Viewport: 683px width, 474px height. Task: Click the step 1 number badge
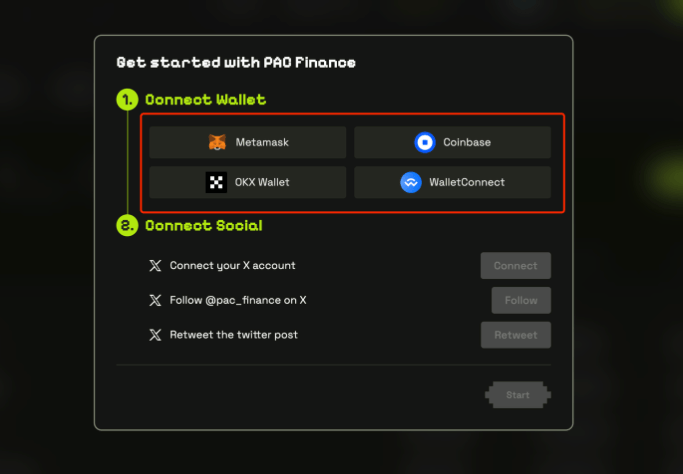(127, 100)
